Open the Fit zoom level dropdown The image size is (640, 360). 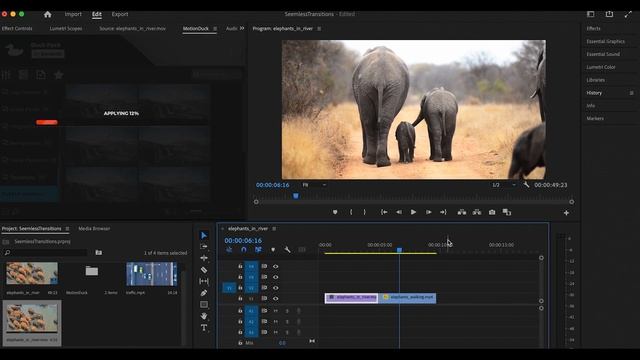click(x=314, y=185)
